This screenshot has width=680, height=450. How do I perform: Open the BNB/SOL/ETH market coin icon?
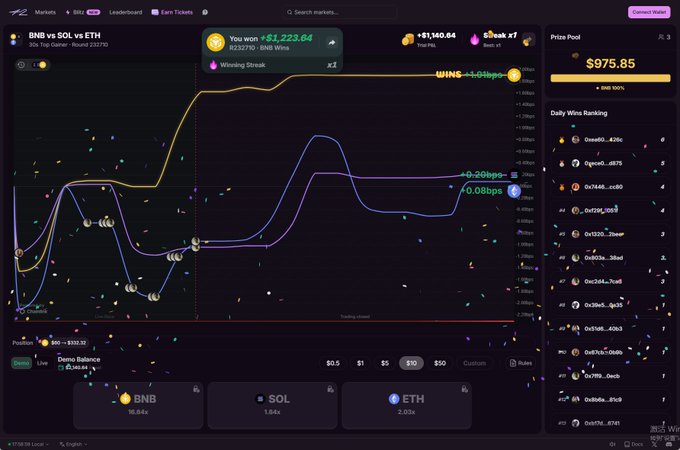[x=14, y=39]
